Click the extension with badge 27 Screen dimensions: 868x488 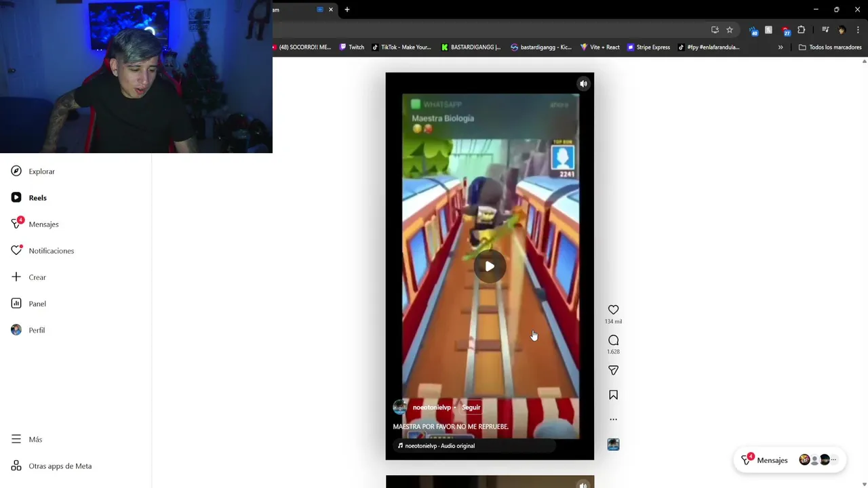pos(786,30)
